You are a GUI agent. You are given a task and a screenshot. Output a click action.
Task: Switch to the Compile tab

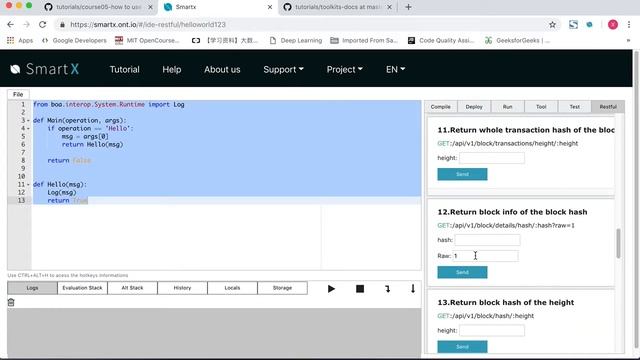pyautogui.click(x=441, y=107)
